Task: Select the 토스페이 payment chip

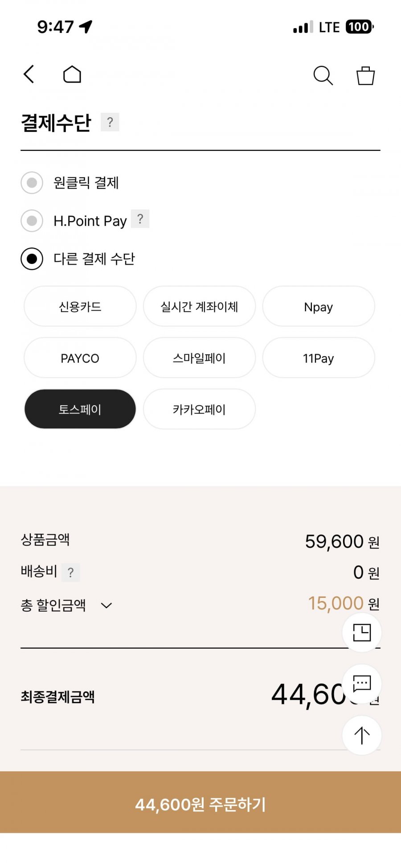Action: (80, 409)
